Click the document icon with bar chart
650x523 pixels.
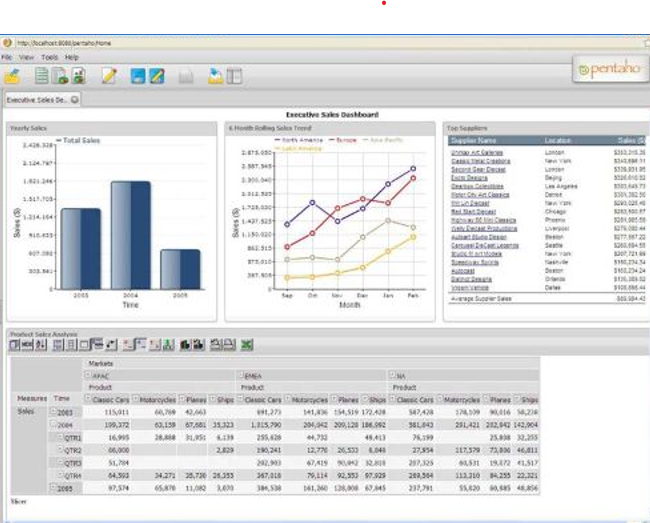click(x=79, y=76)
